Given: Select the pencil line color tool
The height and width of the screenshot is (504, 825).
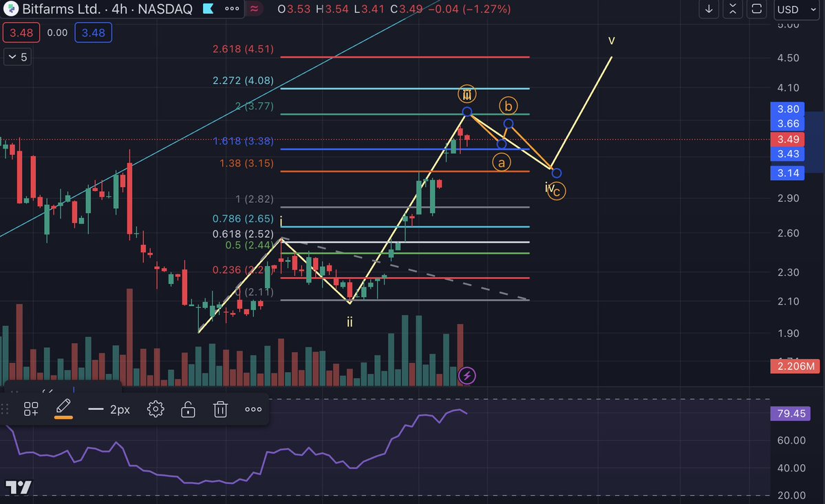Looking at the screenshot, I should pos(63,408).
